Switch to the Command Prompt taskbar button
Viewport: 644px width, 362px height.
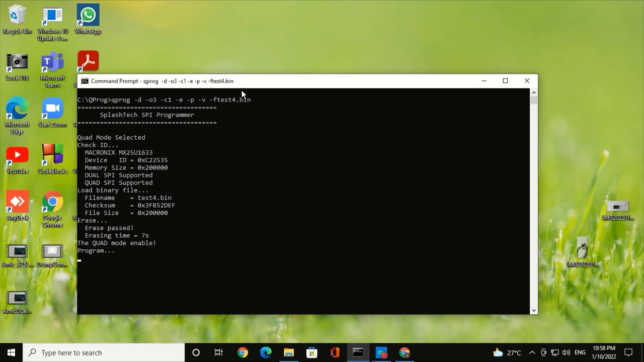(x=358, y=352)
